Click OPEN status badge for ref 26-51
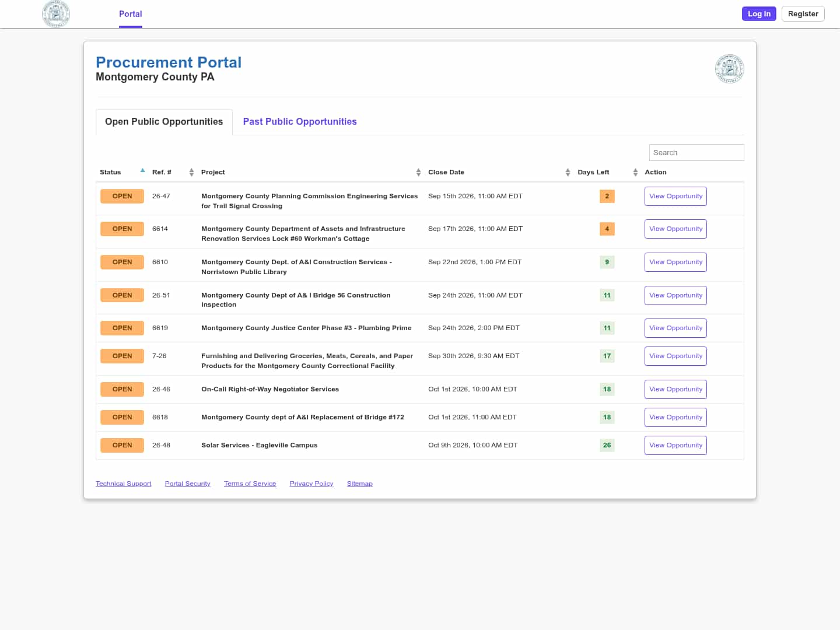The width and height of the screenshot is (840, 630). (123, 296)
